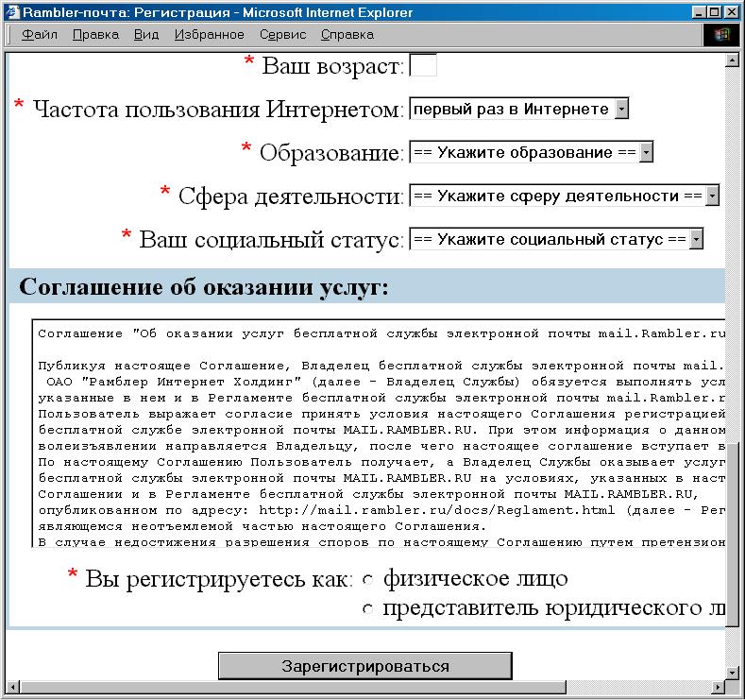Focus the Ваш возраст input field
The width and height of the screenshot is (745, 700).
pyautogui.click(x=423, y=65)
